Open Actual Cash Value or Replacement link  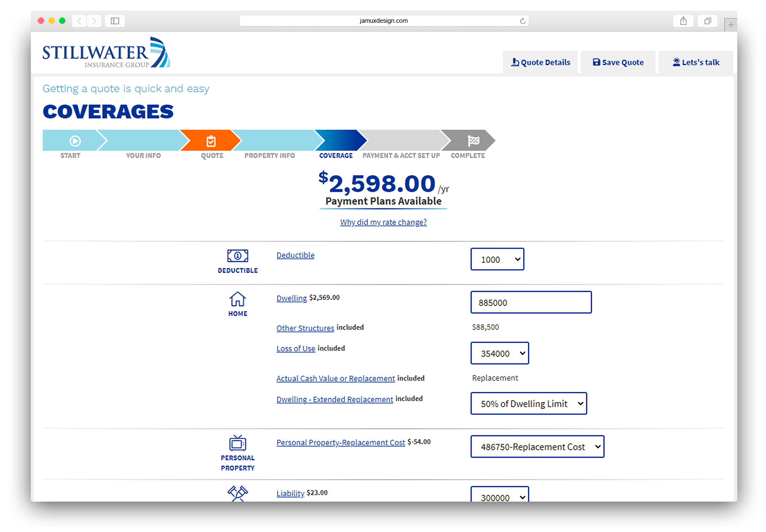335,378
